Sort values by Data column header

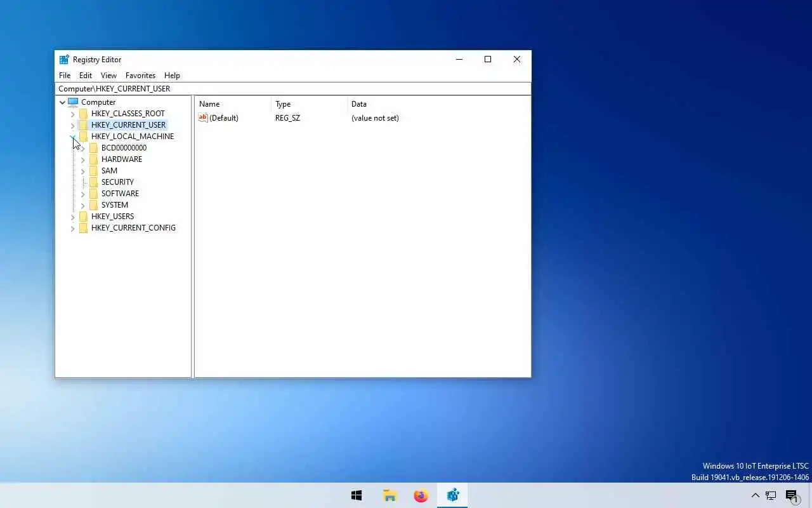pyautogui.click(x=438, y=104)
